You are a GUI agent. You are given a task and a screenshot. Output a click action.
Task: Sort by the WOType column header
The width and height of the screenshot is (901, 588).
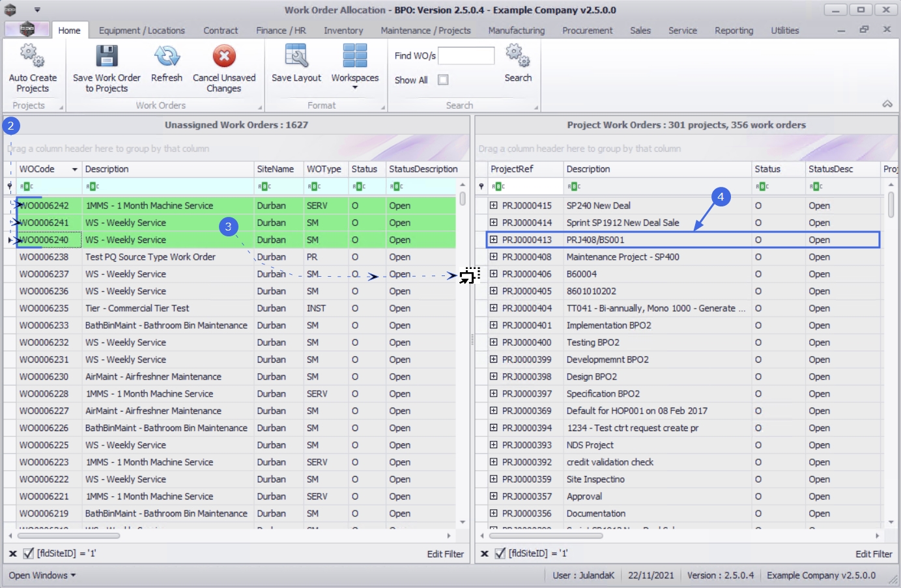pos(326,169)
